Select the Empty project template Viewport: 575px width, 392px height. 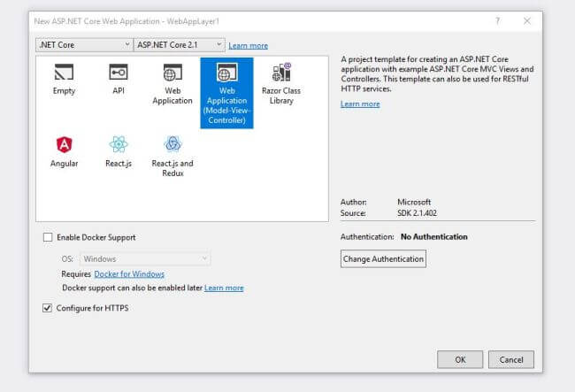point(64,80)
